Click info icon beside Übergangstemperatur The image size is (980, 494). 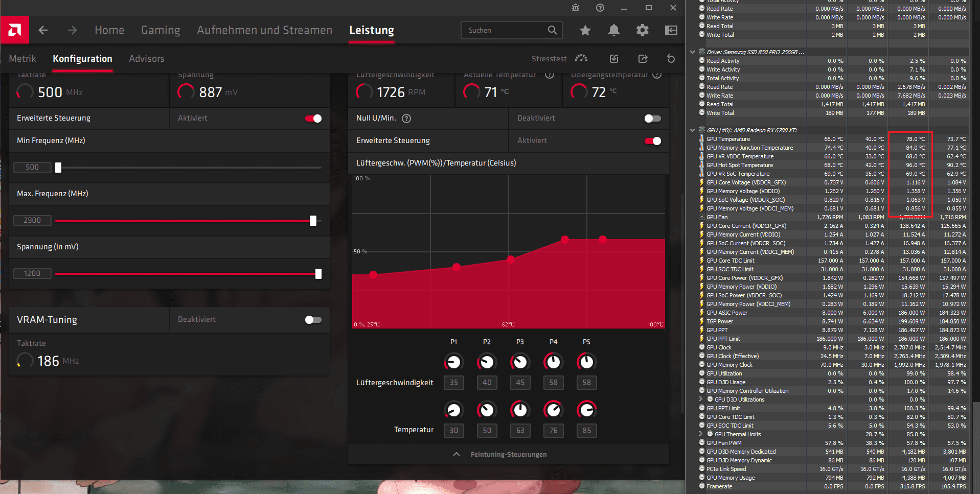(x=657, y=75)
